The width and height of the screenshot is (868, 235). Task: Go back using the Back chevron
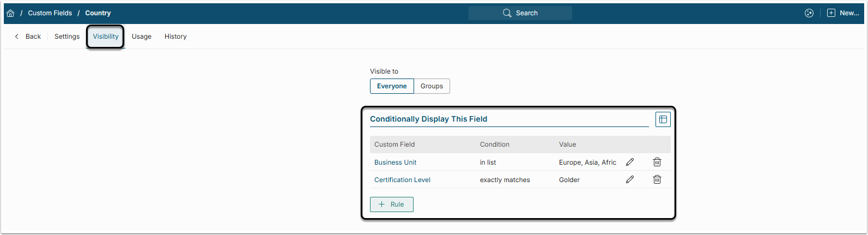(17, 37)
